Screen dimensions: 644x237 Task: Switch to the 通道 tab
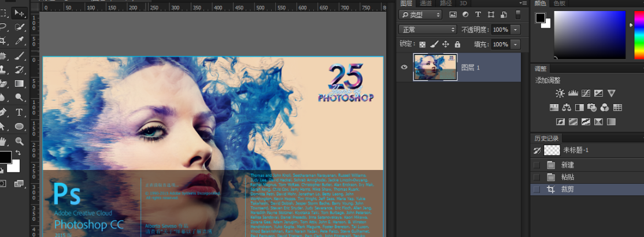tap(425, 3)
